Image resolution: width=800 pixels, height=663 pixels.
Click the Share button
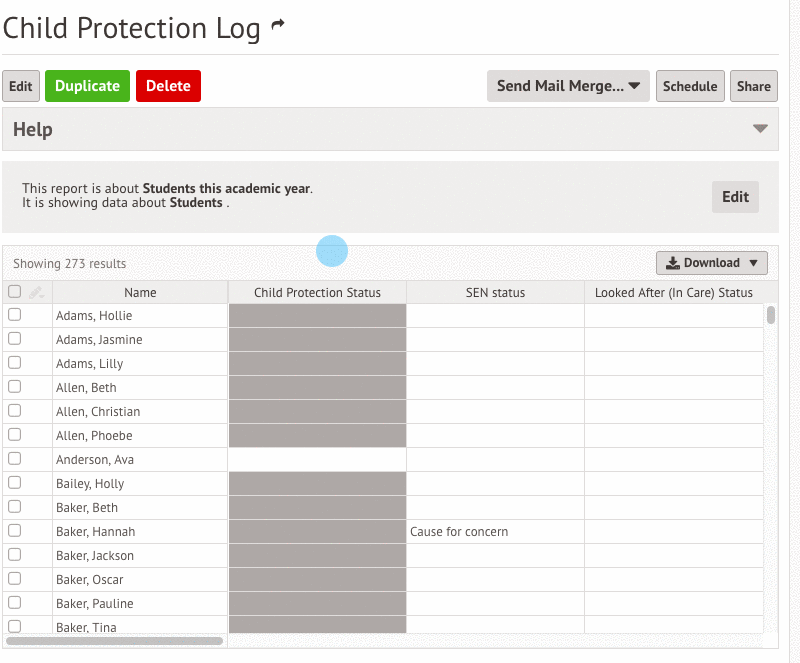[x=753, y=86]
